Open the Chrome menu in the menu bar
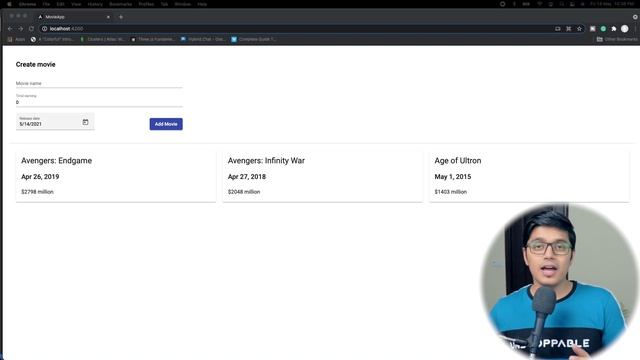 pos(27,4)
